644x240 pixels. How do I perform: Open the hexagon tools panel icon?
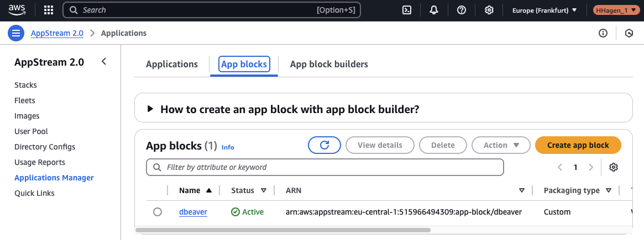point(629,33)
